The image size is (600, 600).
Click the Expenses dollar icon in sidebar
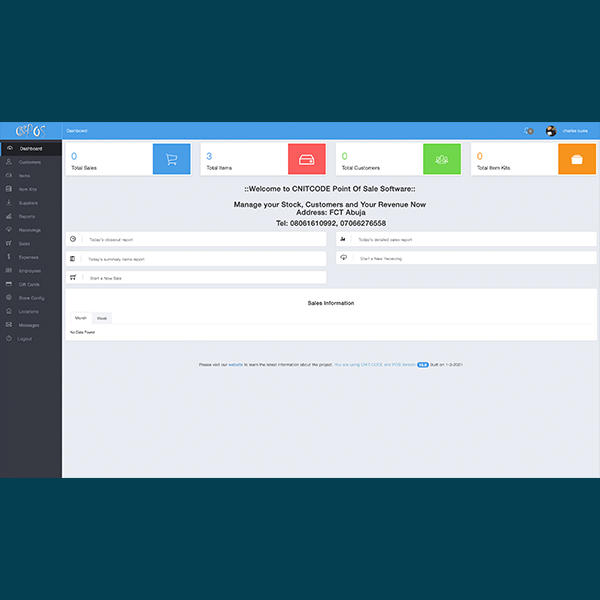[x=9, y=257]
